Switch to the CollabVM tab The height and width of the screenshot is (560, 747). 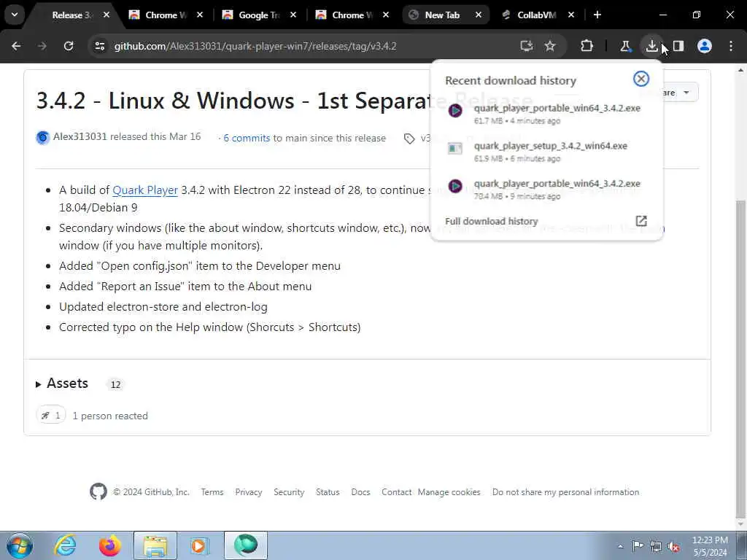point(538,15)
